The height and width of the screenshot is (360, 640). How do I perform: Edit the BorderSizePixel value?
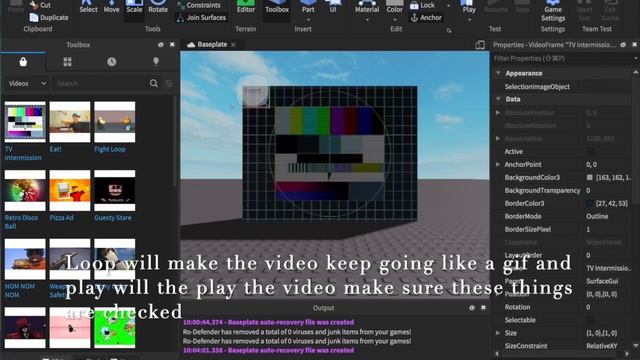608,229
